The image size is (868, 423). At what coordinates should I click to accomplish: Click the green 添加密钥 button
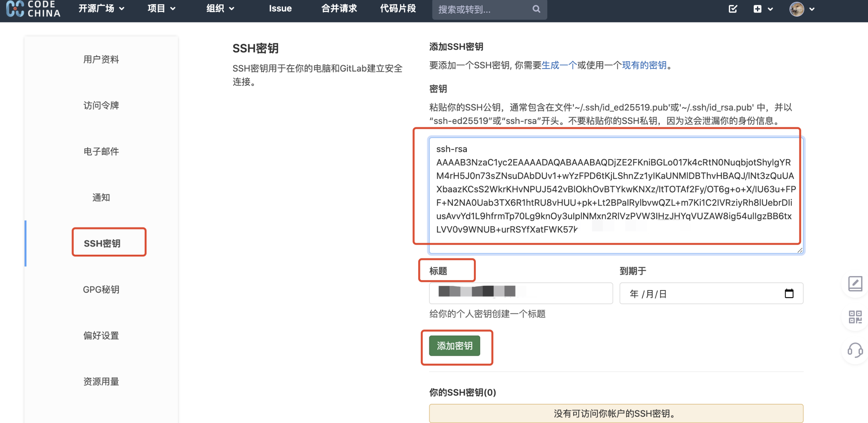click(x=454, y=345)
